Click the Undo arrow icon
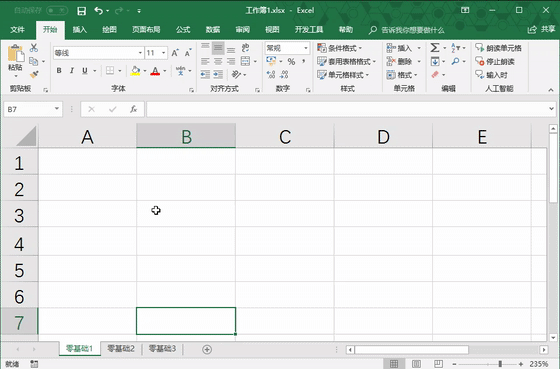This screenshot has width=560, height=369. tap(99, 11)
